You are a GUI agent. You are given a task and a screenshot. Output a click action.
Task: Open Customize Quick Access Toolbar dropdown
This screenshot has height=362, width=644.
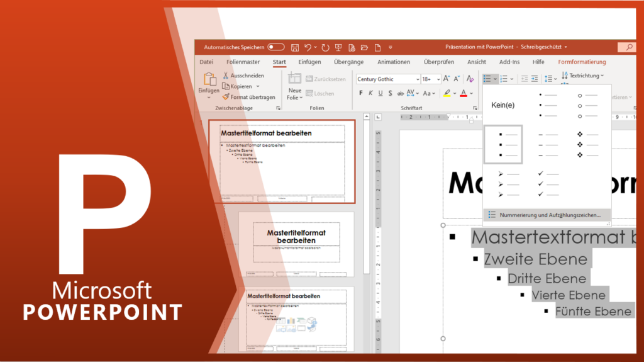tap(390, 48)
